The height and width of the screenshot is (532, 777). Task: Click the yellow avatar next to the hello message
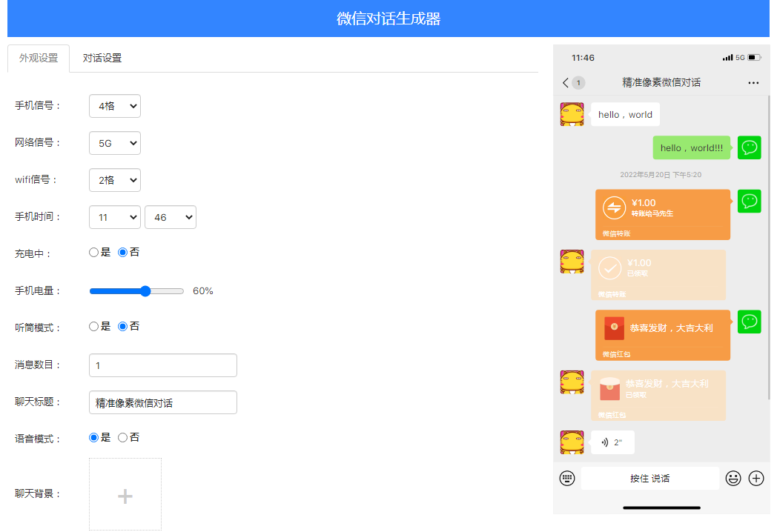coord(572,114)
